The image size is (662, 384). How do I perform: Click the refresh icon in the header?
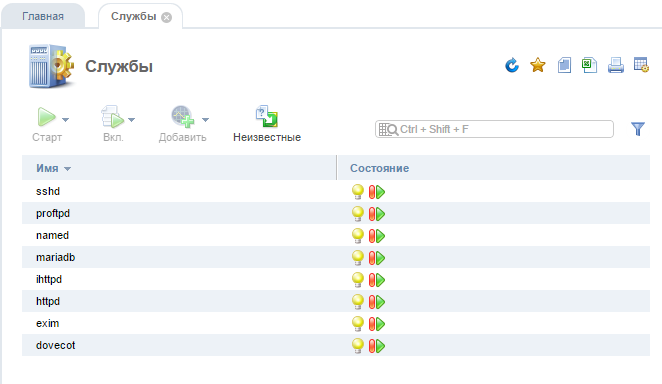(x=512, y=65)
